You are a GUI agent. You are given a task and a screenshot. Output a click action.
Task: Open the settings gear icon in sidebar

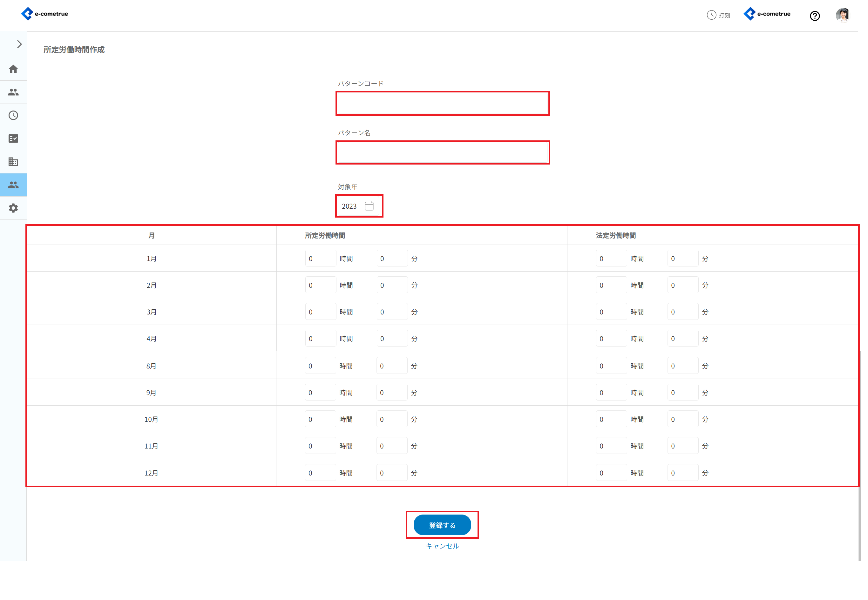(x=13, y=208)
